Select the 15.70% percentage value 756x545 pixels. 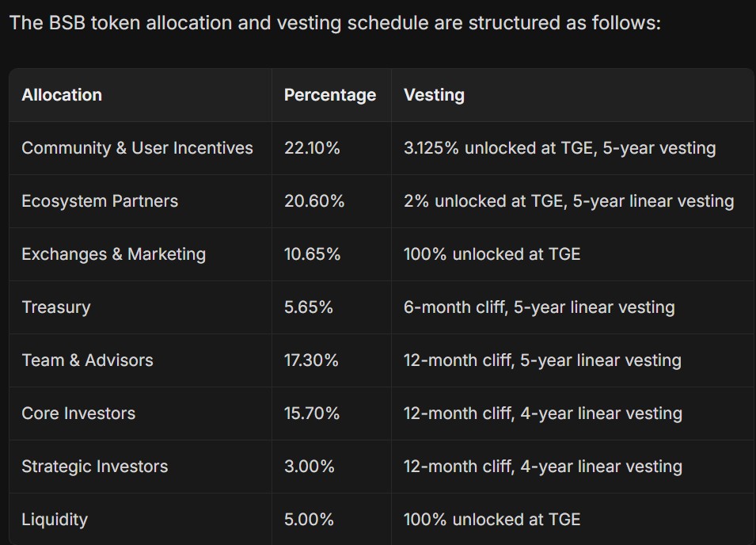coord(312,414)
